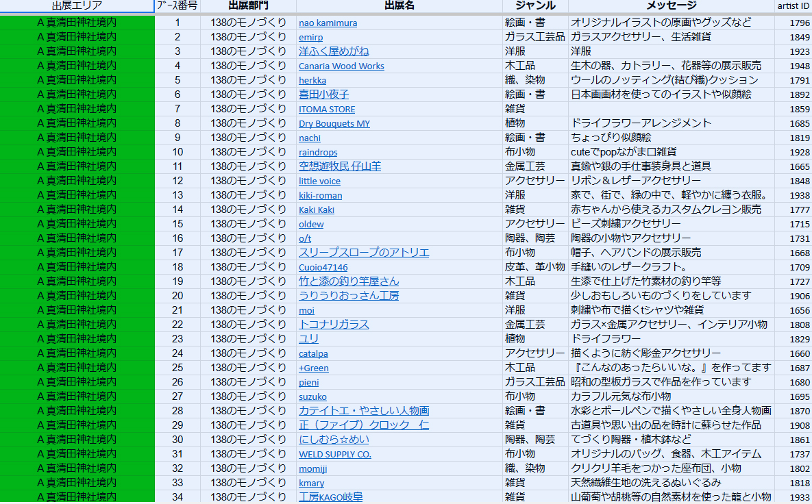Open the WELD SUPPLY CO. link

(x=334, y=454)
